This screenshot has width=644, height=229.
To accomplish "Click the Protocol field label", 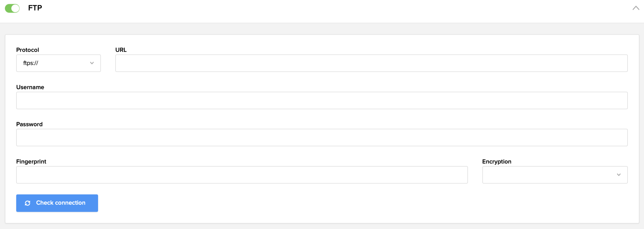I will coord(28,50).
